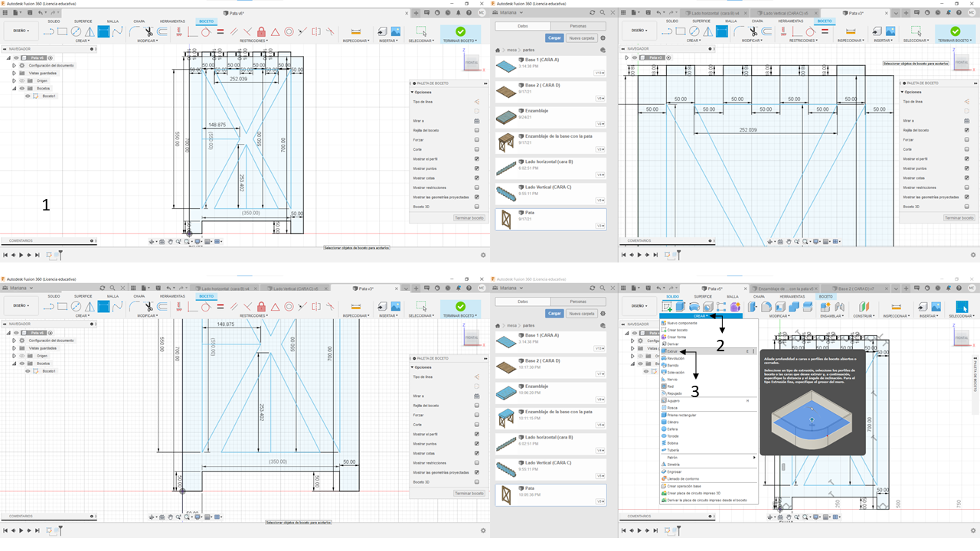This screenshot has height=551, width=980.
Task: Hide the Bocetos folder via eye icon in Pata v6 browser
Action: 21,88
